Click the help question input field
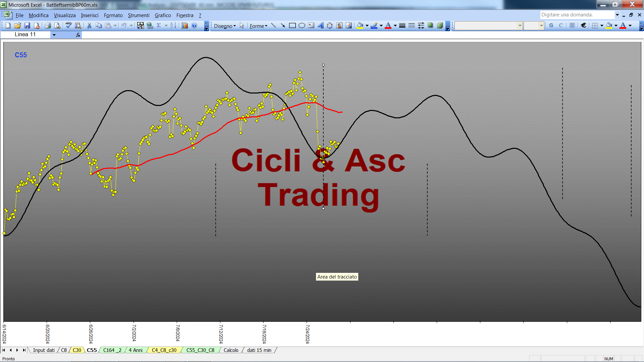The height and width of the screenshot is (362, 644). click(x=577, y=15)
